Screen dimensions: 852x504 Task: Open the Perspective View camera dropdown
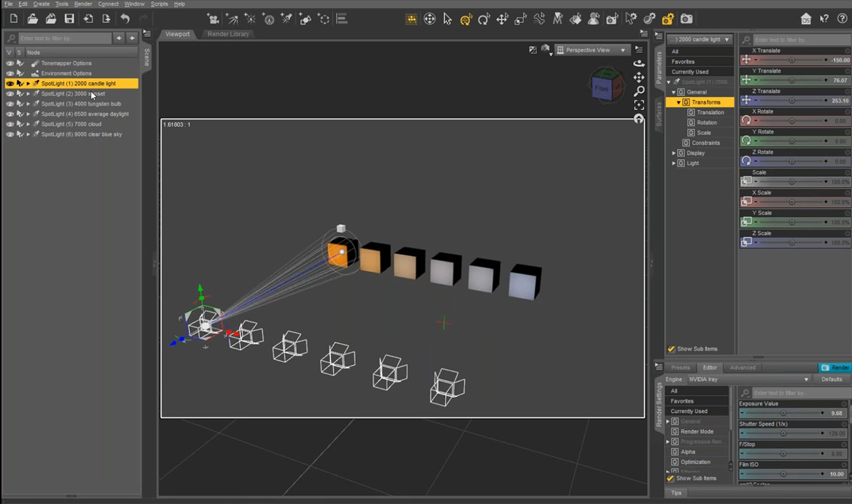[592, 50]
